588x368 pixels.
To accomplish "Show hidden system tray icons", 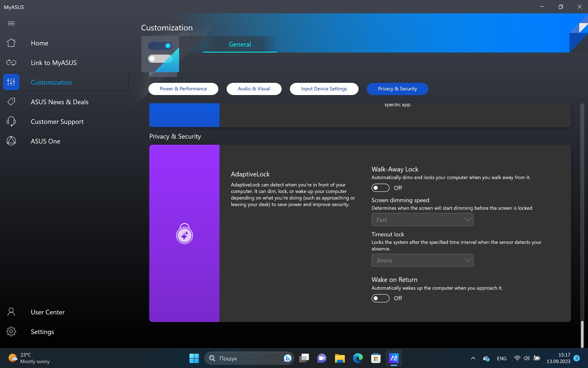I will [x=473, y=358].
